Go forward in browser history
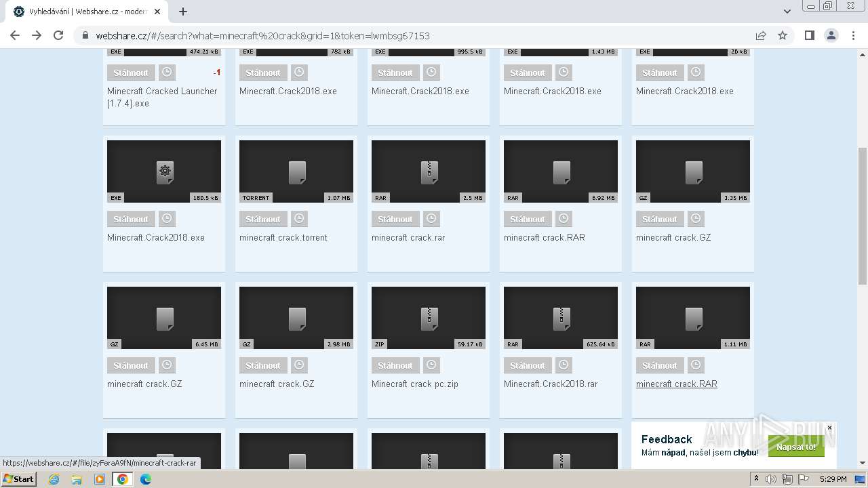Screen dimensions: 868x488 37,35
